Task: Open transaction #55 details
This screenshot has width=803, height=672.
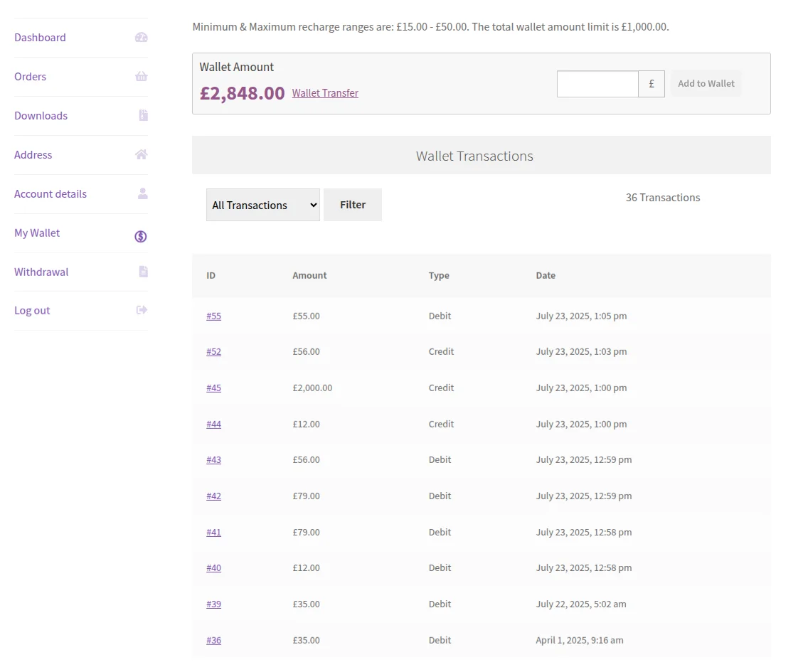Action: [213, 316]
